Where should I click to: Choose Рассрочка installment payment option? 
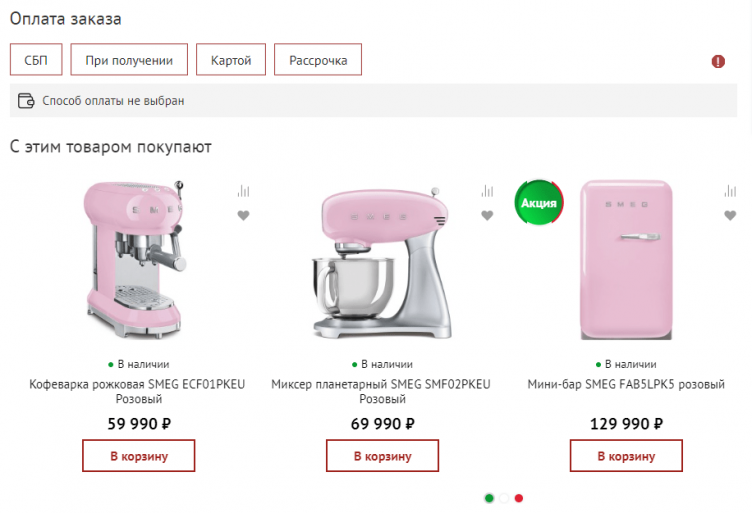[x=318, y=60]
